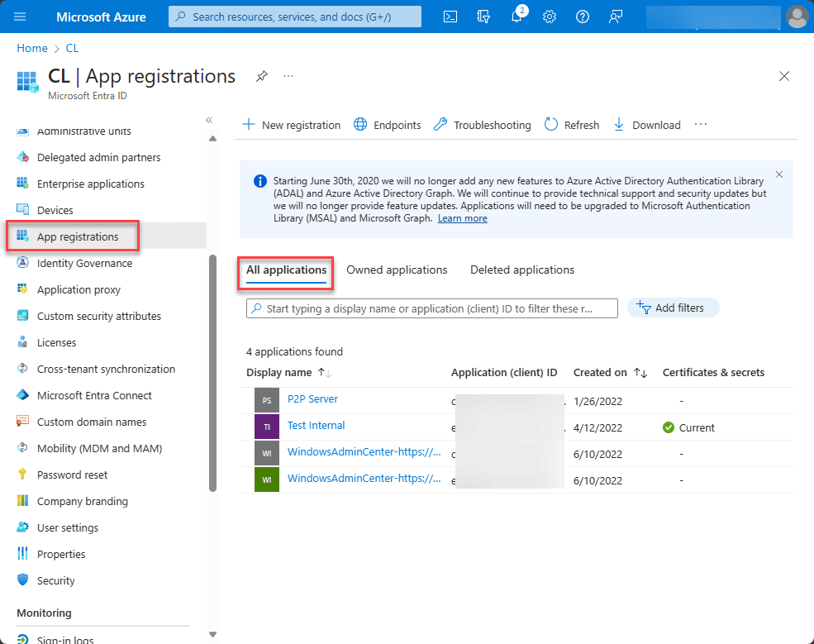This screenshot has height=644, width=814.
Task: Open the P2P Server application
Action: point(312,398)
